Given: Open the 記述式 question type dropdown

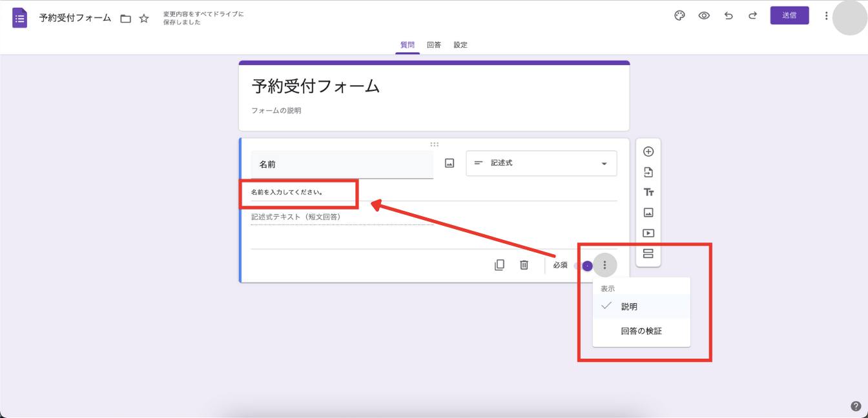Looking at the screenshot, I should (541, 163).
